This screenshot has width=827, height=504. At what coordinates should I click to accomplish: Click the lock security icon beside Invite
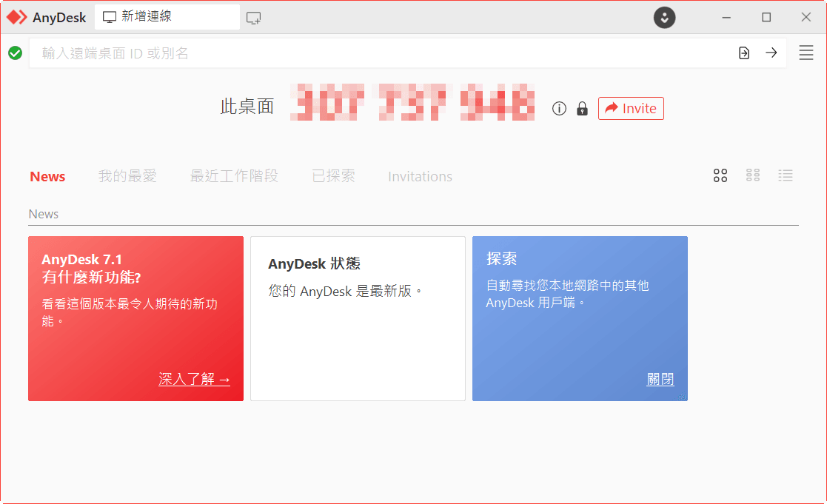(x=582, y=108)
